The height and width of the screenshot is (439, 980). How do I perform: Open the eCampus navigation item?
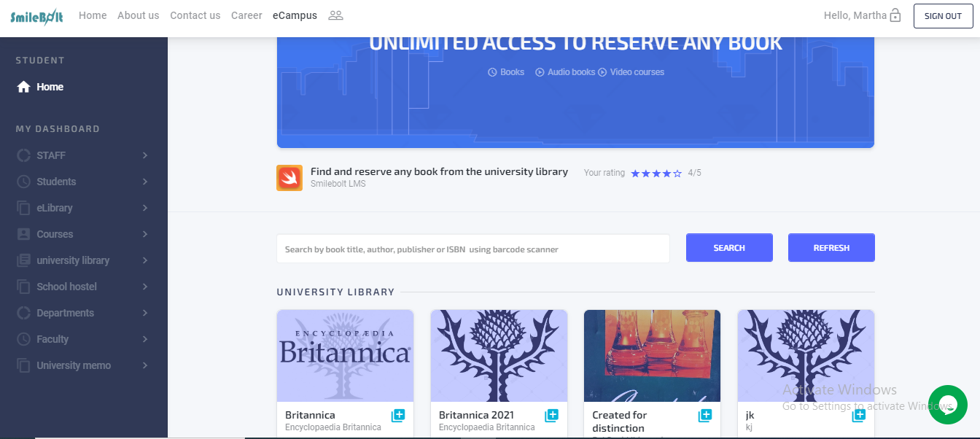(295, 15)
